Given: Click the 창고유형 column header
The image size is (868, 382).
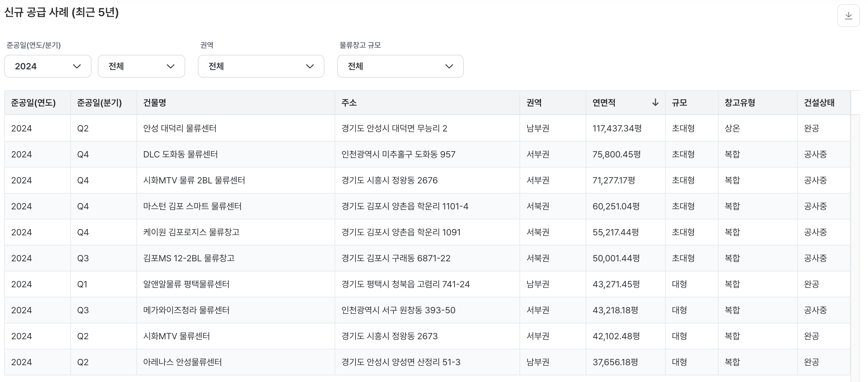Looking at the screenshot, I should pyautogui.click(x=739, y=103).
